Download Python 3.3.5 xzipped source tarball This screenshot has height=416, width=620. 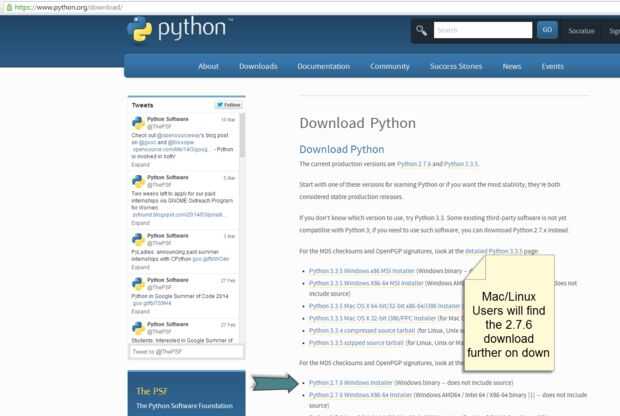coord(356,343)
